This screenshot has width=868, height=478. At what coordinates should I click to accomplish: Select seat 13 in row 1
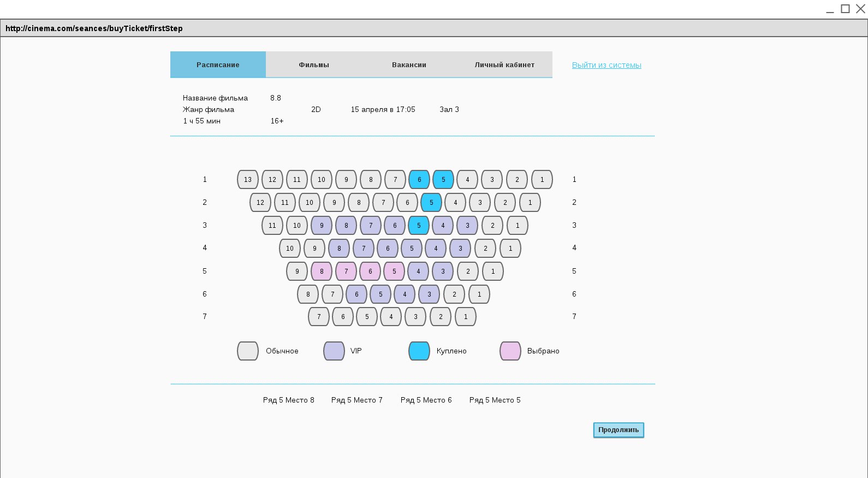pos(248,179)
